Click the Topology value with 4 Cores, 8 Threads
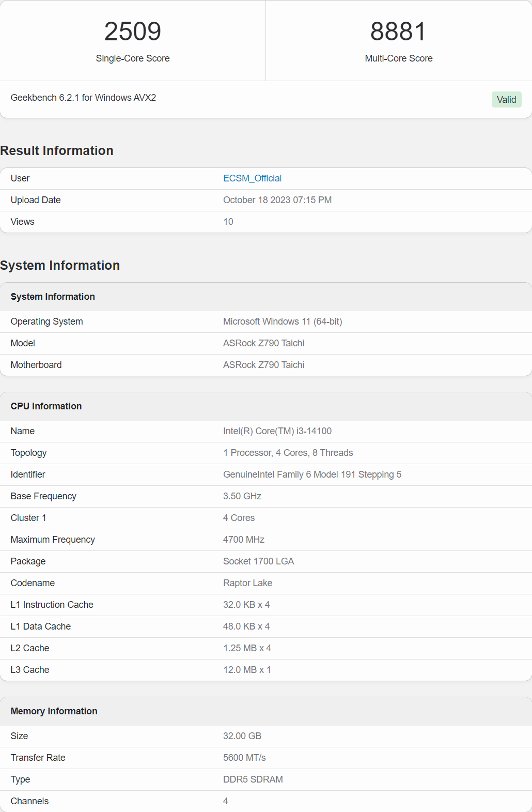 click(x=288, y=453)
